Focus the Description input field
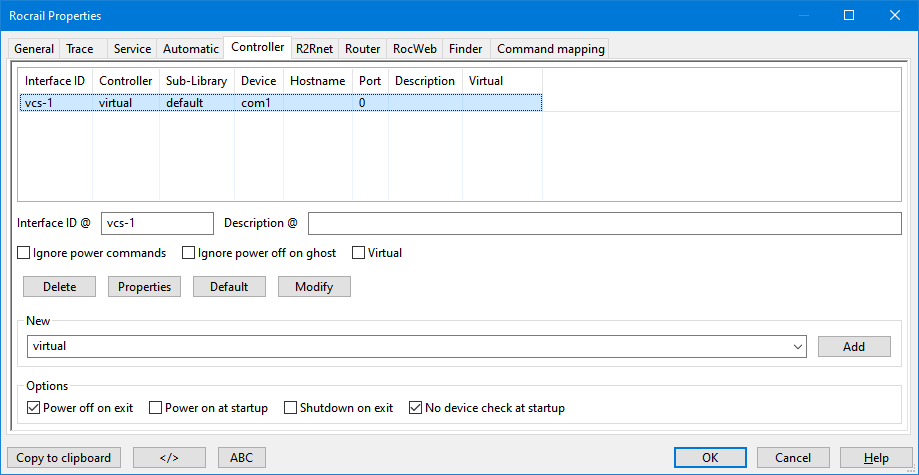 coord(604,223)
